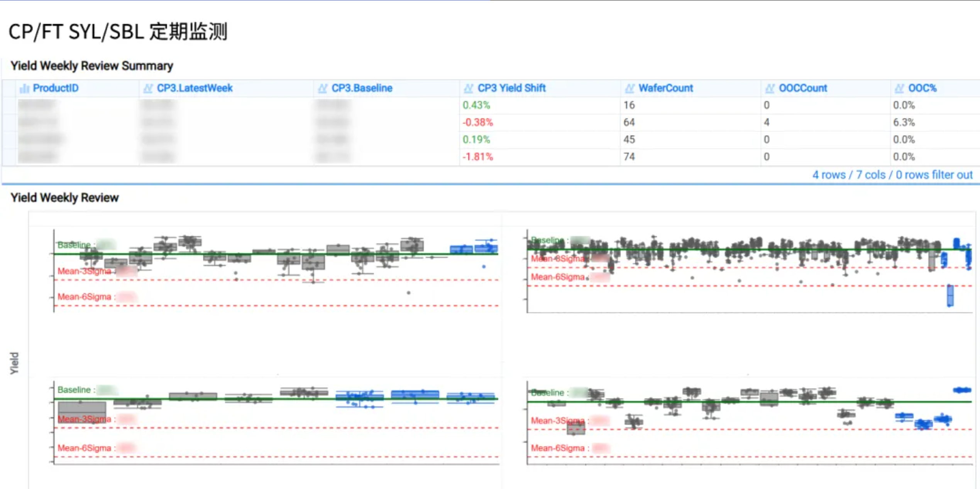Click the rows and cols filter summary link

pyautogui.click(x=892, y=175)
